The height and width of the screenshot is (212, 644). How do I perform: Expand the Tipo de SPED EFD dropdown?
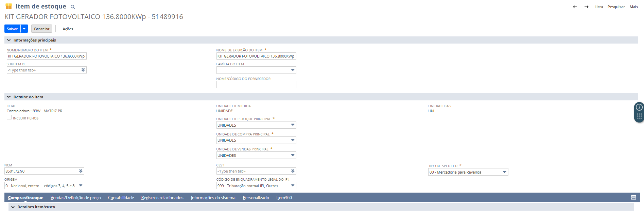504,172
